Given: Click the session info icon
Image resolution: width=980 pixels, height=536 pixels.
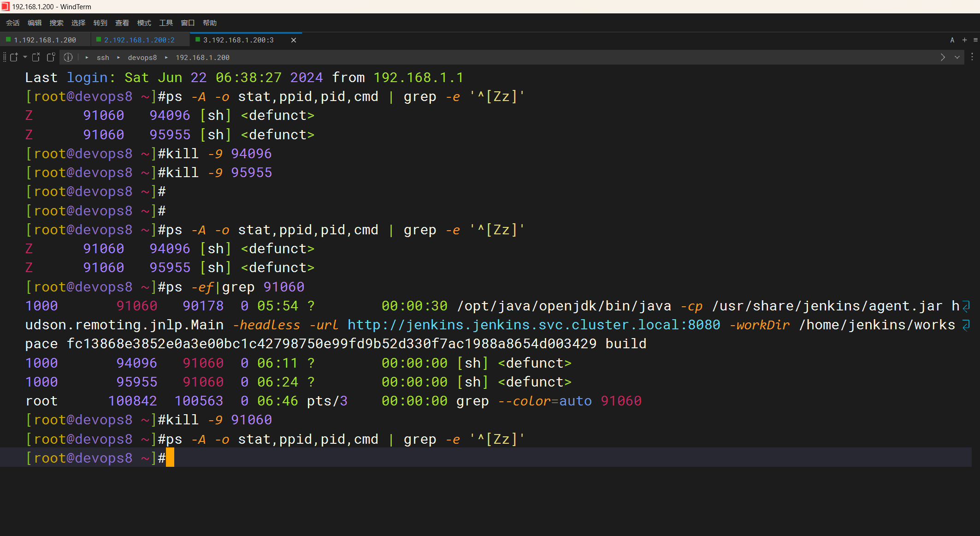Looking at the screenshot, I should [x=68, y=57].
